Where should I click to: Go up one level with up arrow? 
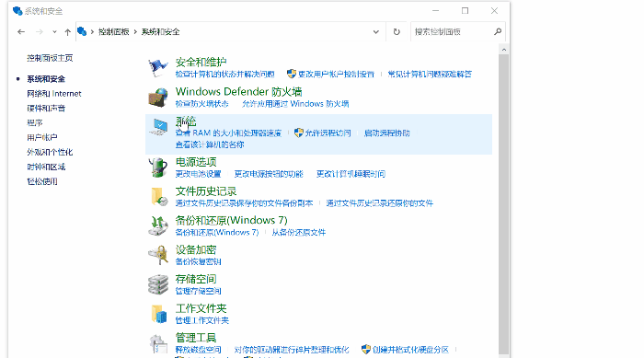68,31
